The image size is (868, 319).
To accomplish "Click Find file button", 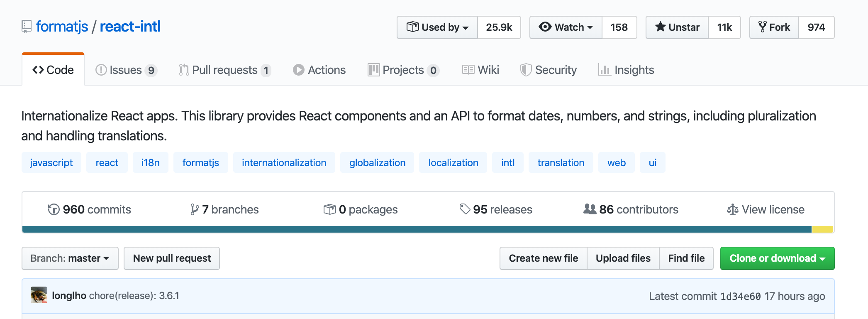I will [686, 258].
